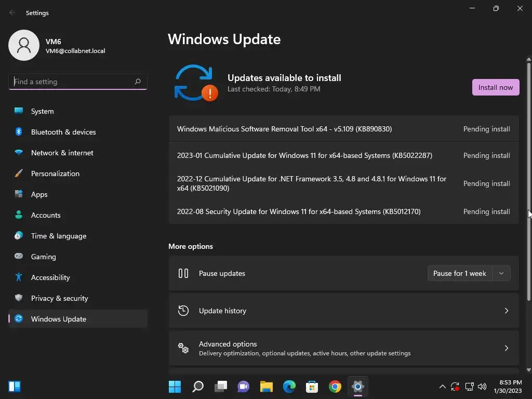Open Time & language settings
The image size is (532, 399).
pos(78,236)
